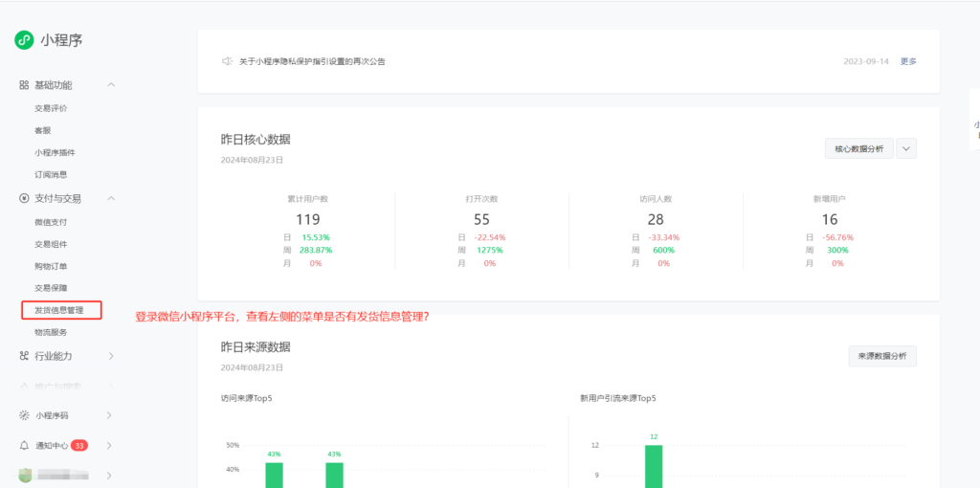Expand the 小程序码 chevron

(x=109, y=415)
